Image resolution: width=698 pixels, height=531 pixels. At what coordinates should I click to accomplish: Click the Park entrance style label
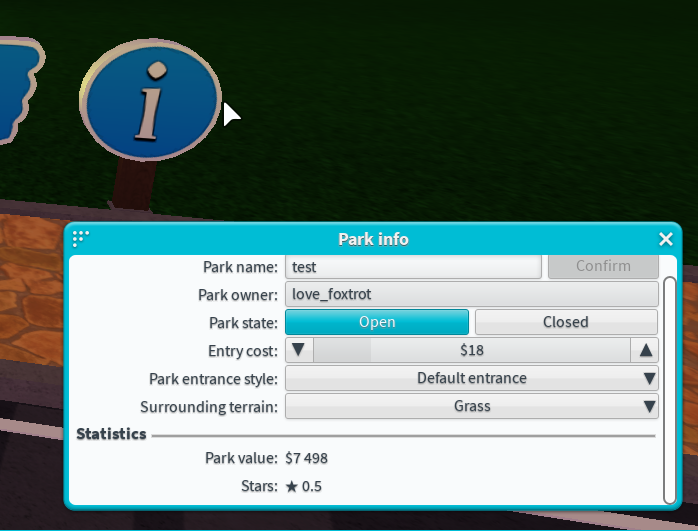pos(213,379)
